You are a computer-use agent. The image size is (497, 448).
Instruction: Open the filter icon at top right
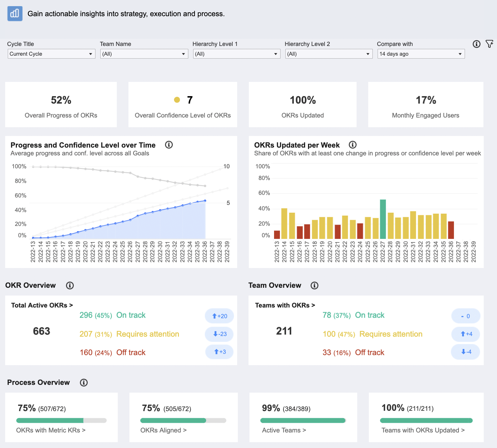(490, 44)
